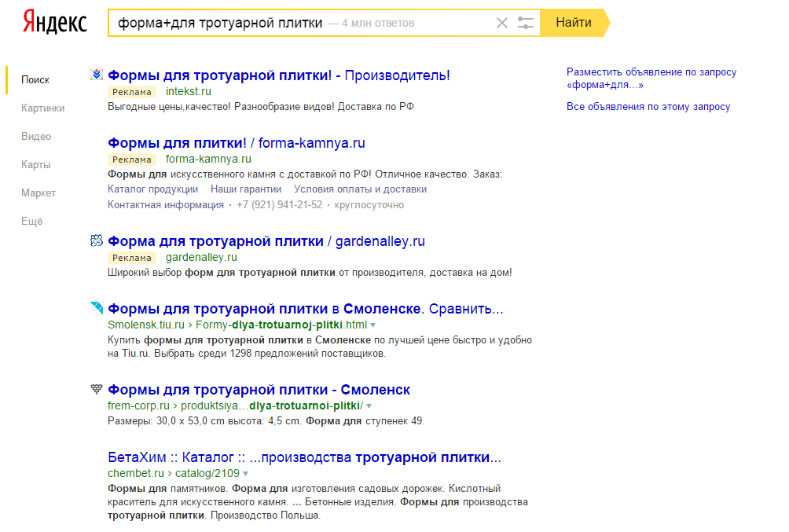This screenshot has width=789, height=532.
Task: Click the Formy-dlya-trotuarnoj-plitki.html breadcrumb
Action: [281, 325]
